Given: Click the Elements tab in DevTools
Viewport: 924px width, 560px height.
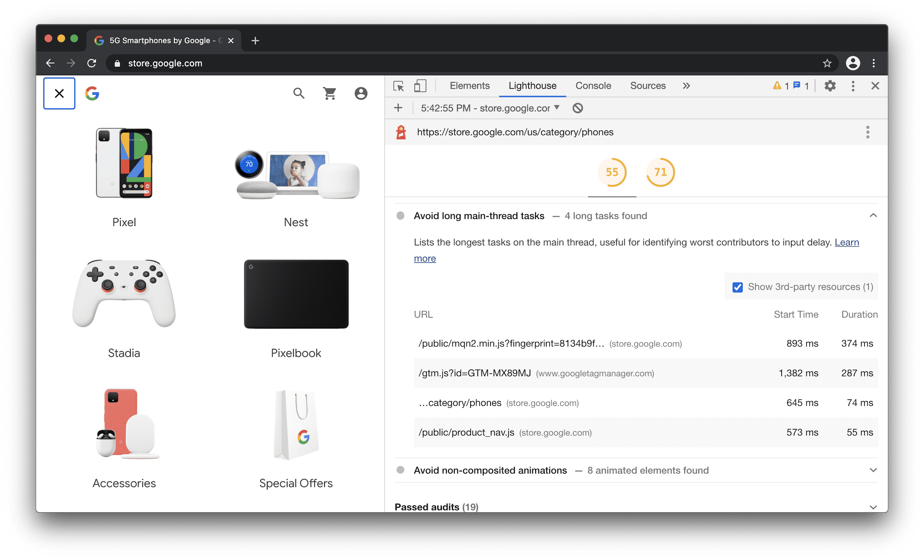Looking at the screenshot, I should [x=469, y=86].
